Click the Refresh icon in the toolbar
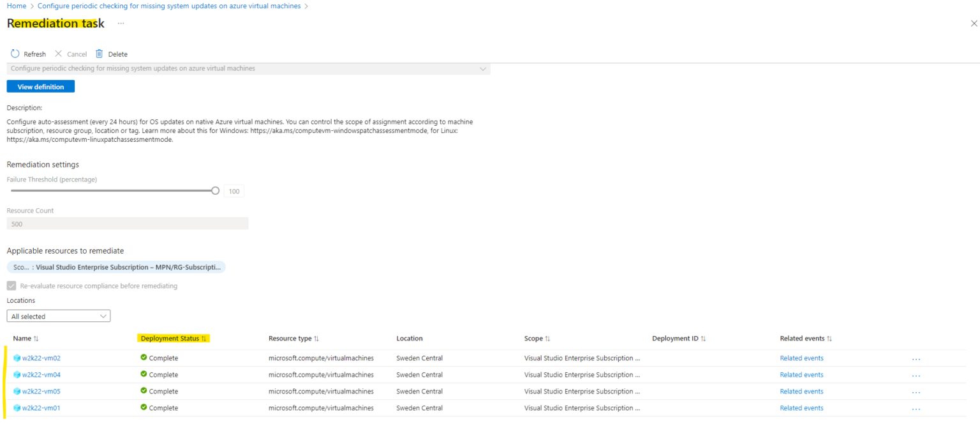The image size is (980, 442). [x=15, y=54]
